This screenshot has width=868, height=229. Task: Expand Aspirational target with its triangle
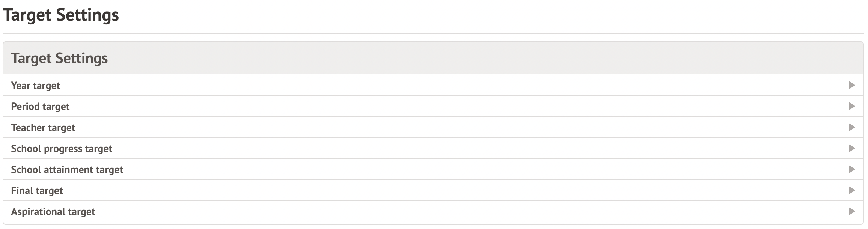click(851, 211)
